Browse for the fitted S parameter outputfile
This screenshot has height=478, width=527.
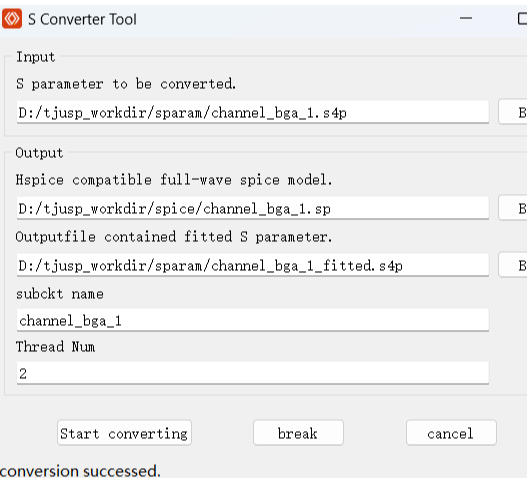pyautogui.click(x=513, y=265)
